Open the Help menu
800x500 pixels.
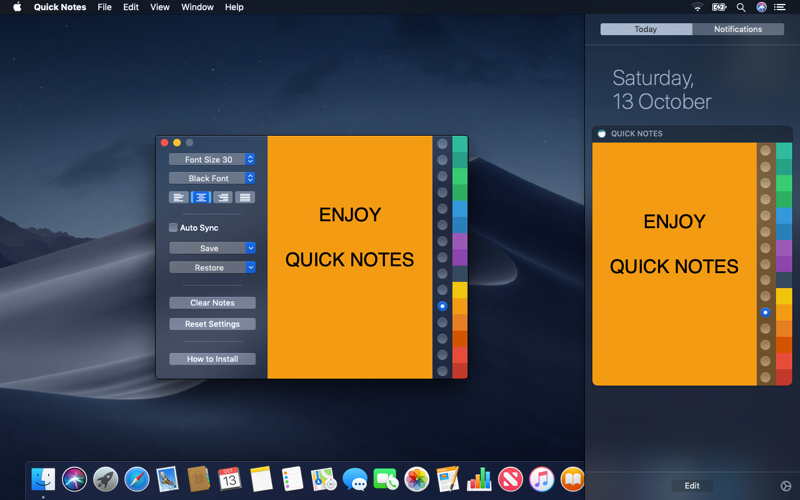click(234, 7)
